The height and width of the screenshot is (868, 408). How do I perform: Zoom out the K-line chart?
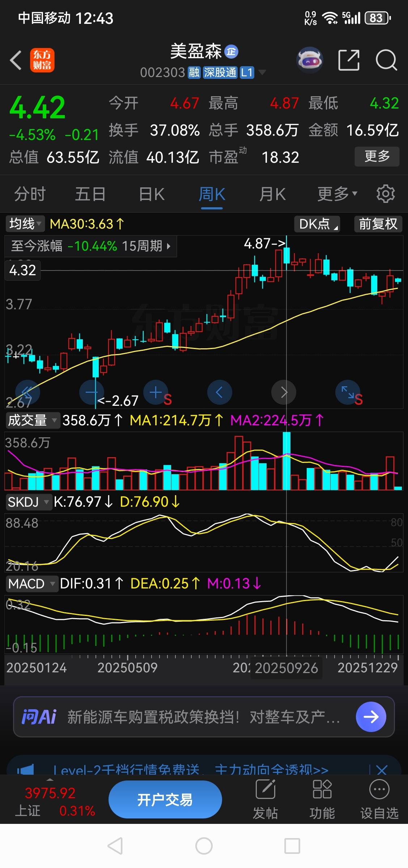(x=92, y=392)
